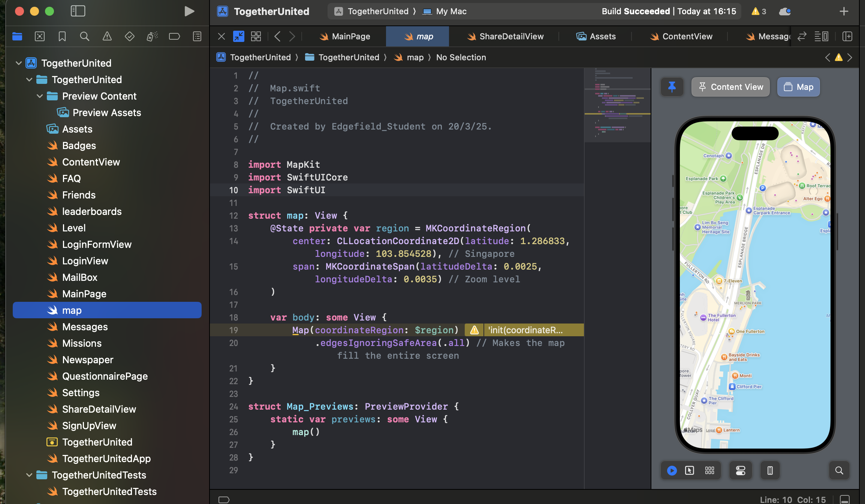Toggle the navigator sidebar visibility
Viewport: 865px width, 504px height.
pyautogui.click(x=78, y=11)
